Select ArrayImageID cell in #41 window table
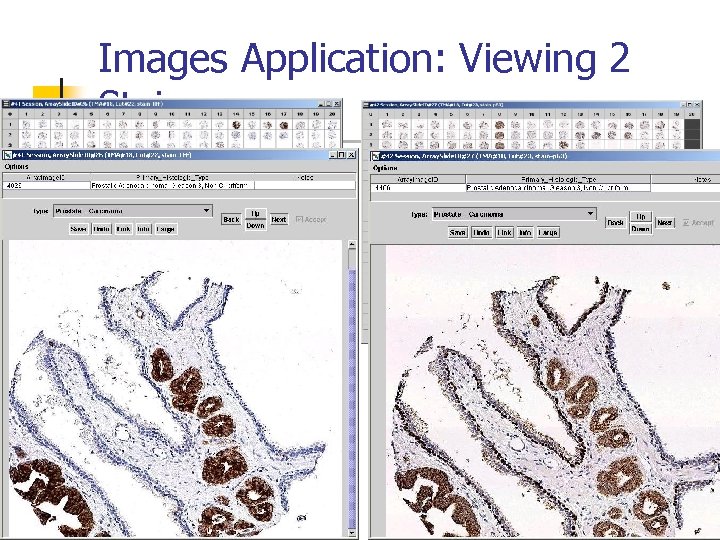Viewport: 720px width, 540px height. (47, 186)
